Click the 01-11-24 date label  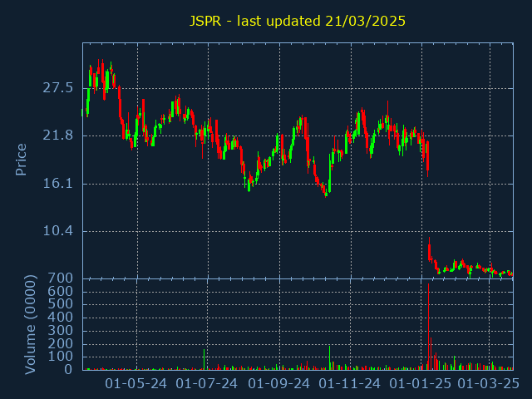tap(350, 384)
